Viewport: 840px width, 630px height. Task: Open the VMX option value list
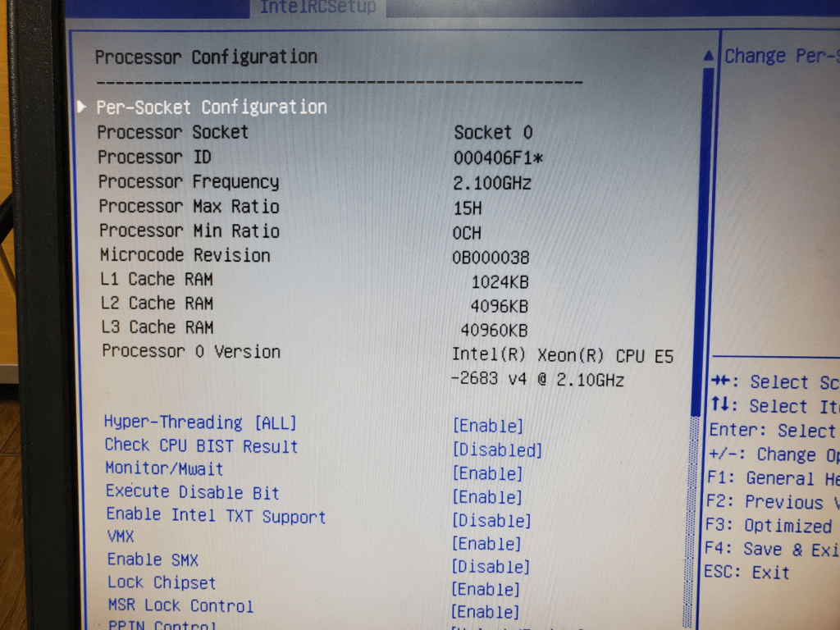(486, 544)
